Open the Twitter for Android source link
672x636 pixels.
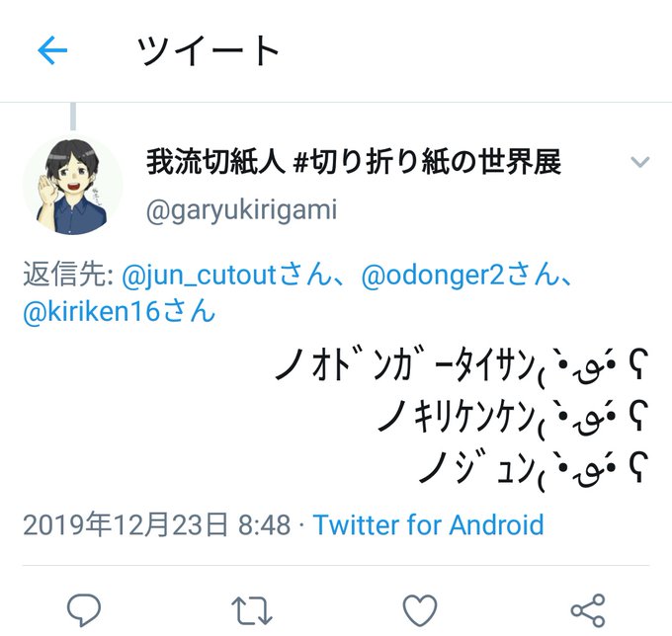428,524
